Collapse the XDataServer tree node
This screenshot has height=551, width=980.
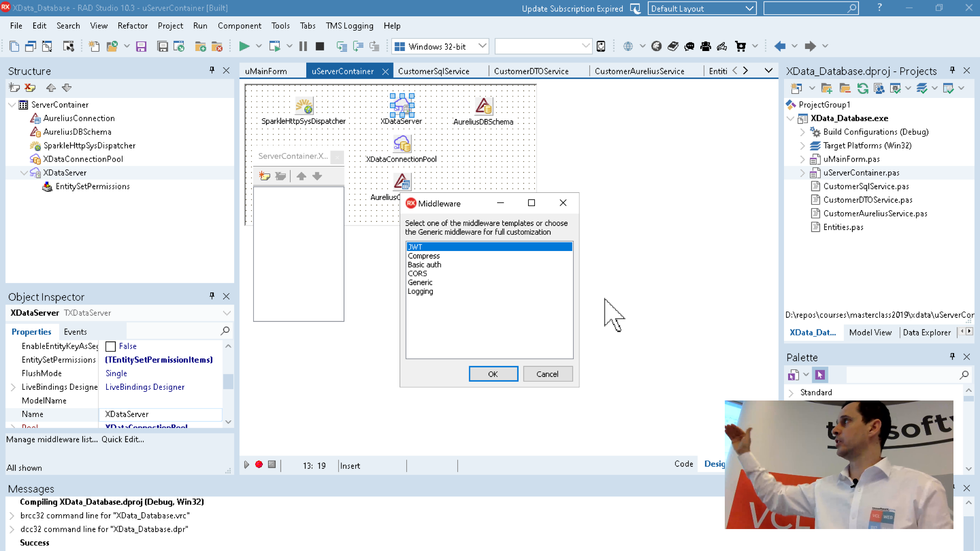coord(23,173)
